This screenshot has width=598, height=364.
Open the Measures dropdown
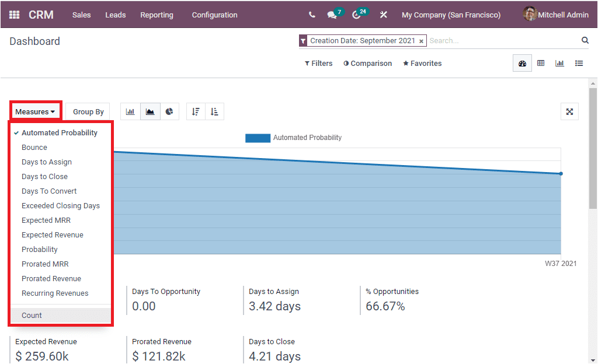click(x=36, y=111)
